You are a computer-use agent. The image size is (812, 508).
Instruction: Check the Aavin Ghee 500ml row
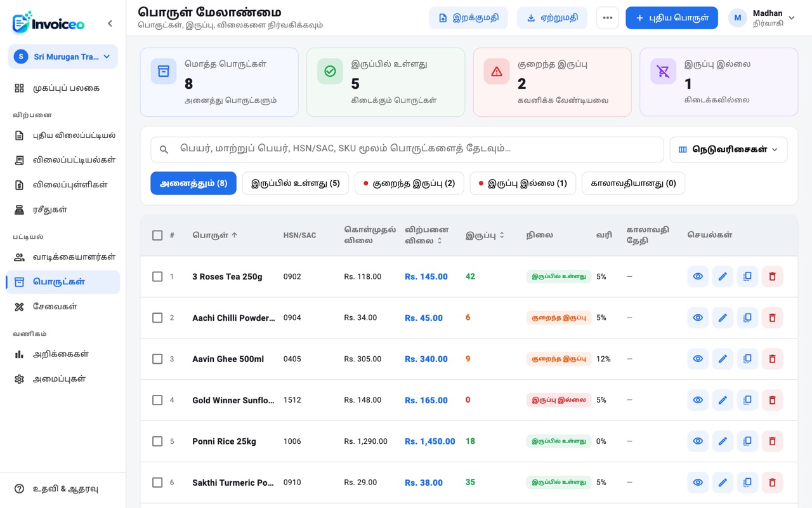[x=157, y=359]
